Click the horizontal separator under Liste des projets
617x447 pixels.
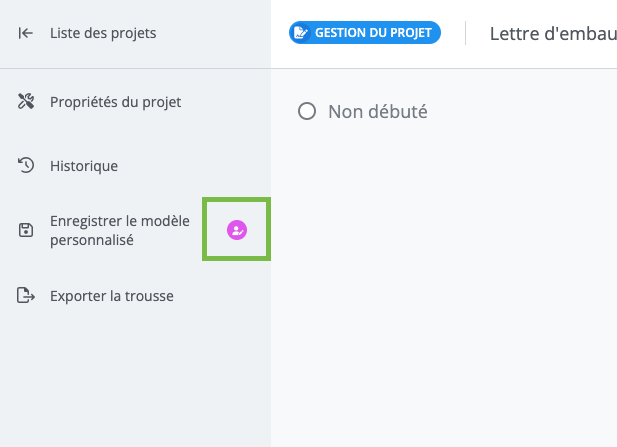tap(135, 68)
